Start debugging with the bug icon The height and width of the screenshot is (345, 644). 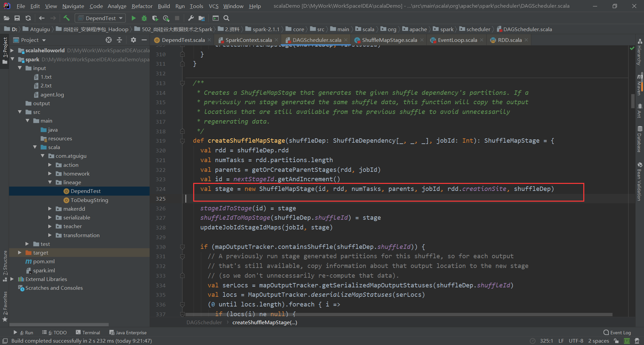pyautogui.click(x=144, y=18)
